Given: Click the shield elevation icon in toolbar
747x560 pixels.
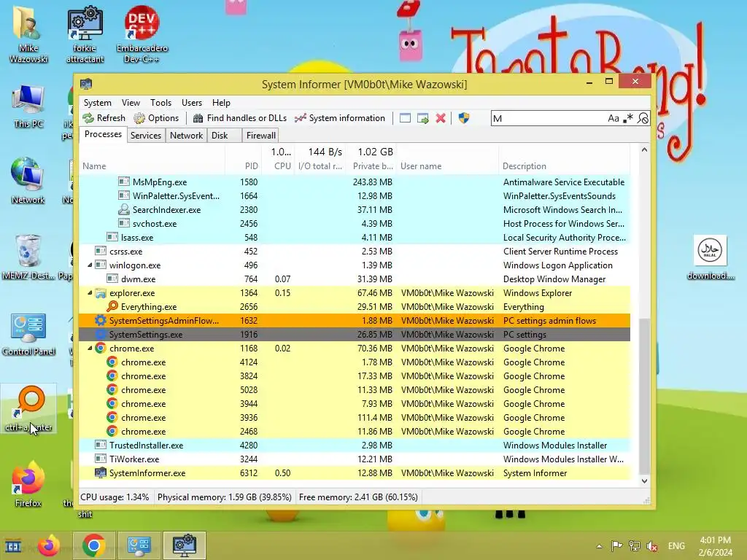Looking at the screenshot, I should 463,118.
